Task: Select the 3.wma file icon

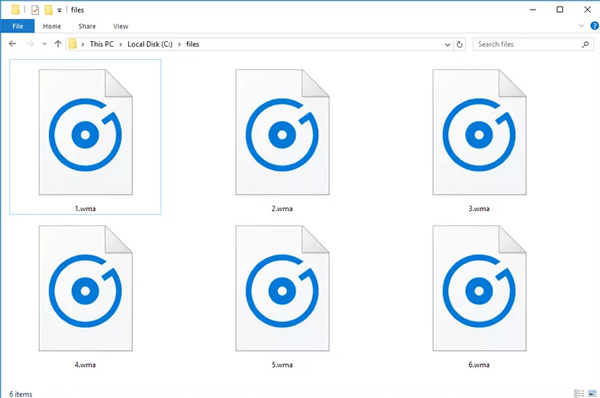Action: click(x=479, y=132)
